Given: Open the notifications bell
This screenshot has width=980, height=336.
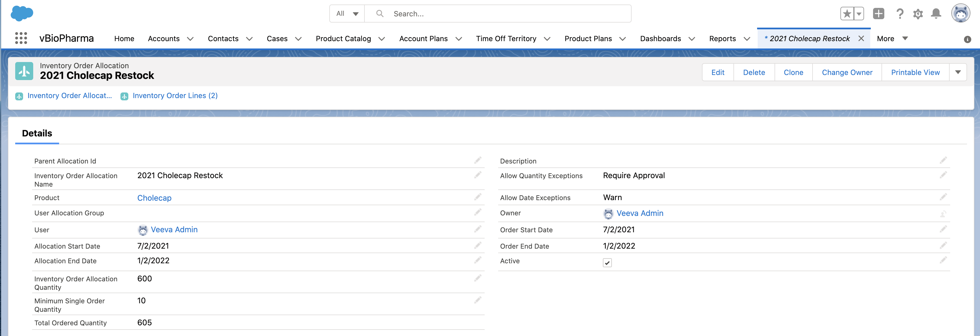Looking at the screenshot, I should tap(936, 14).
